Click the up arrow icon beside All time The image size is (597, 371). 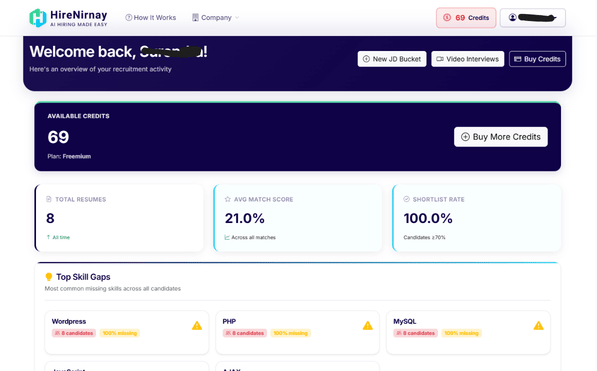pos(48,237)
